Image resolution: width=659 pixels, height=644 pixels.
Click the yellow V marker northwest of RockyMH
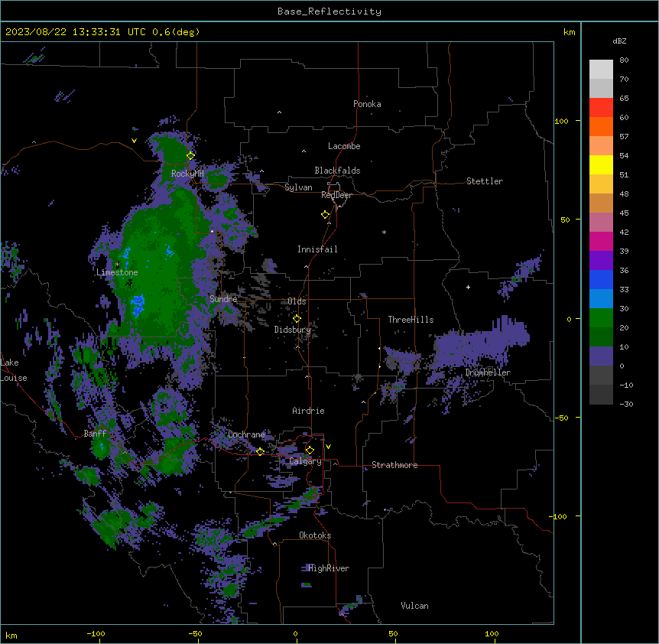(134, 141)
